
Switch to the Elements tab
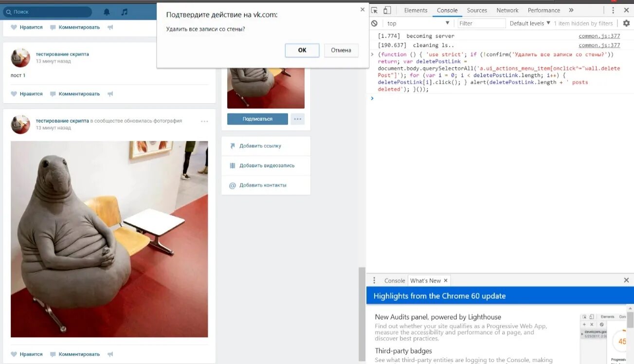pyautogui.click(x=416, y=10)
